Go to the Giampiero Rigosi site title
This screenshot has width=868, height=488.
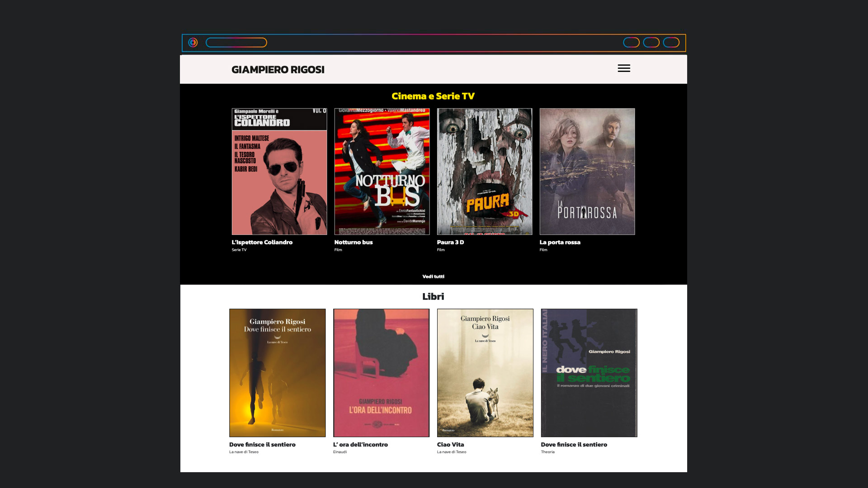[278, 70]
